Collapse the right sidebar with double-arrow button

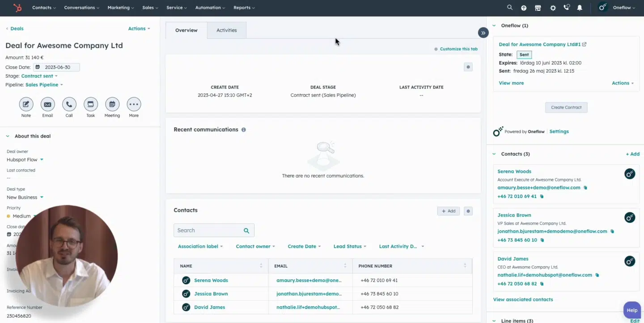tap(483, 33)
